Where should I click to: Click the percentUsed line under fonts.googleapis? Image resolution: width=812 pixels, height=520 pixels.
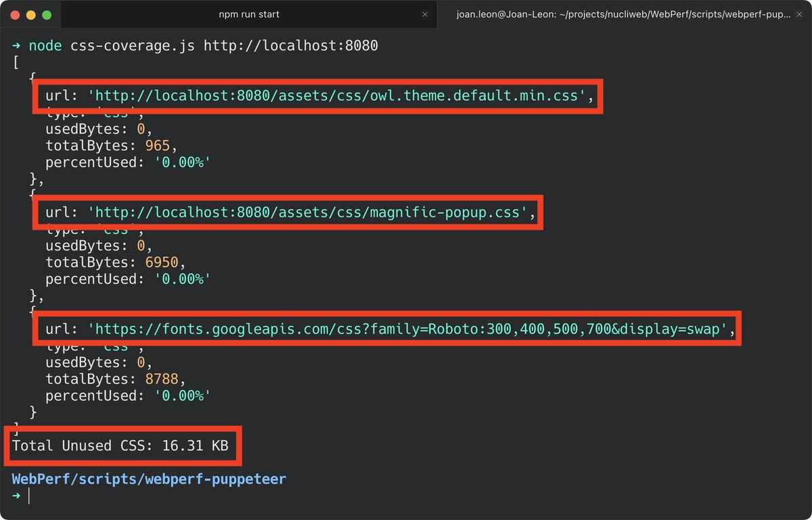(128, 395)
